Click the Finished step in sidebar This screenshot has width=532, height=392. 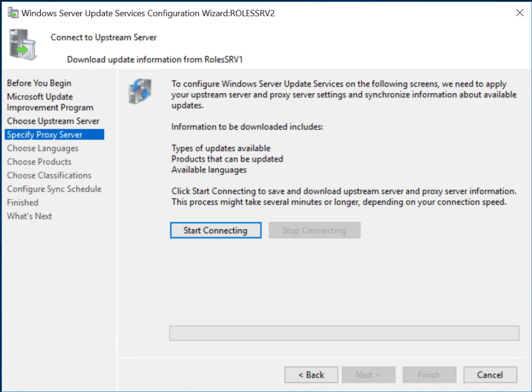pyautogui.click(x=22, y=202)
